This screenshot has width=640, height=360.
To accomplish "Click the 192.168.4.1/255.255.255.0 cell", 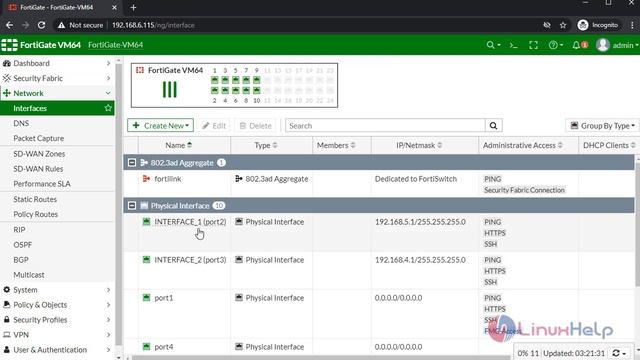I will tap(420, 260).
